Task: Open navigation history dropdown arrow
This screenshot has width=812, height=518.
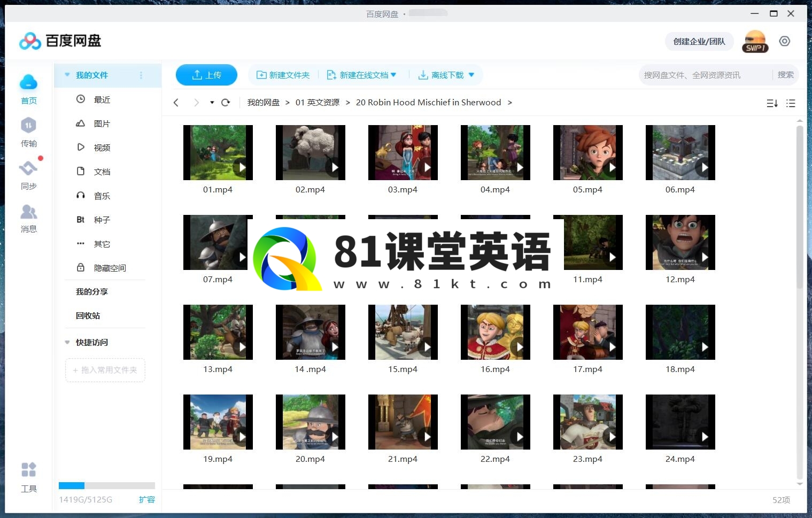Action: [x=212, y=103]
